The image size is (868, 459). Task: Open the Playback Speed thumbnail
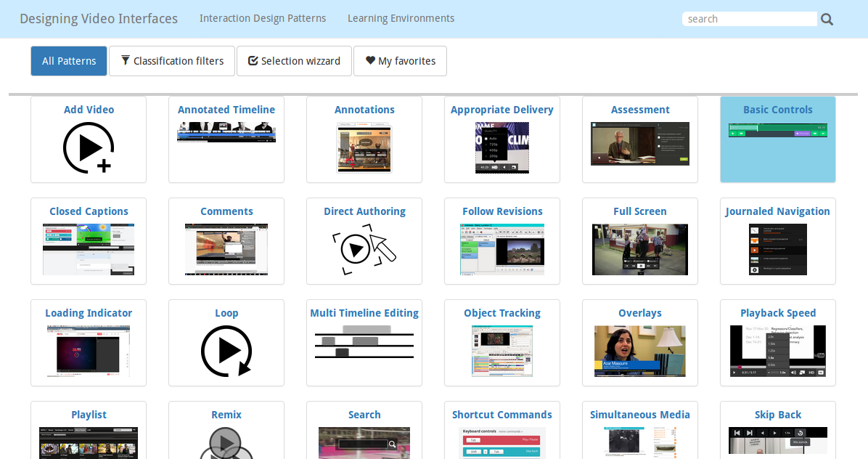coord(777,351)
